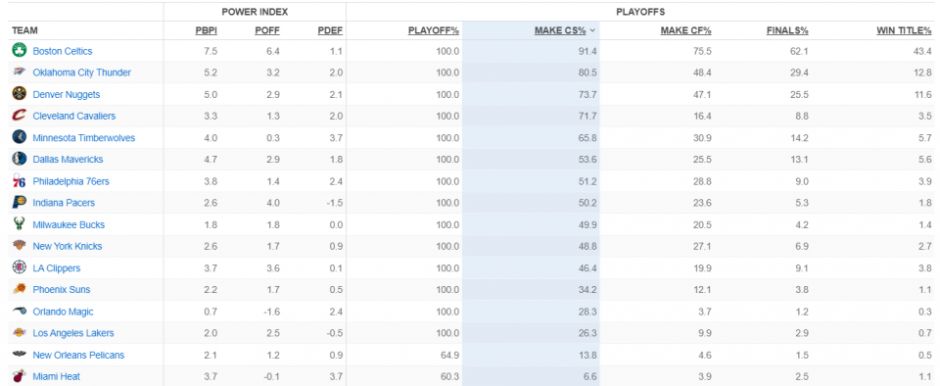The height and width of the screenshot is (386, 940).
Task: Open the Dallas Mavericks team link
Action: tap(68, 159)
